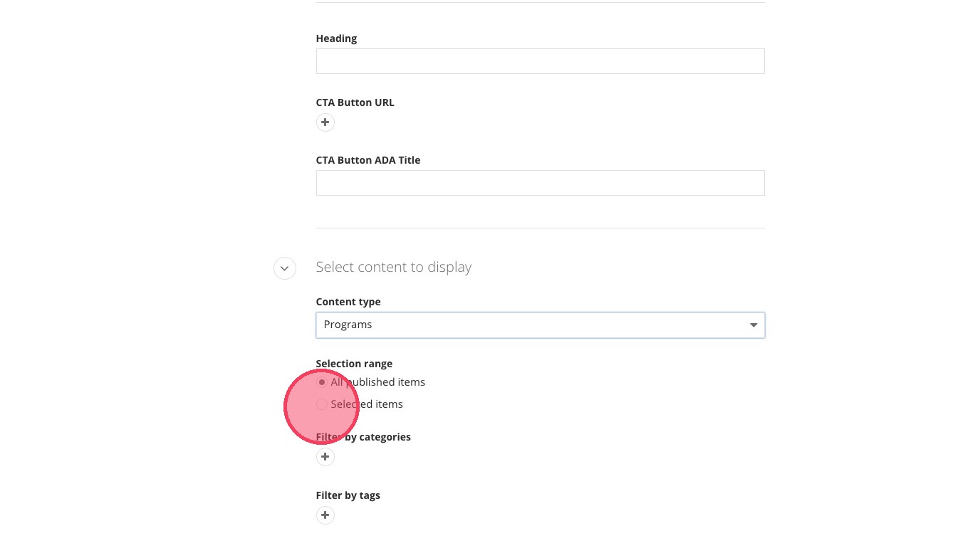The height and width of the screenshot is (548, 980).
Task: Focus the CTA Button ADA Title field
Action: [540, 183]
